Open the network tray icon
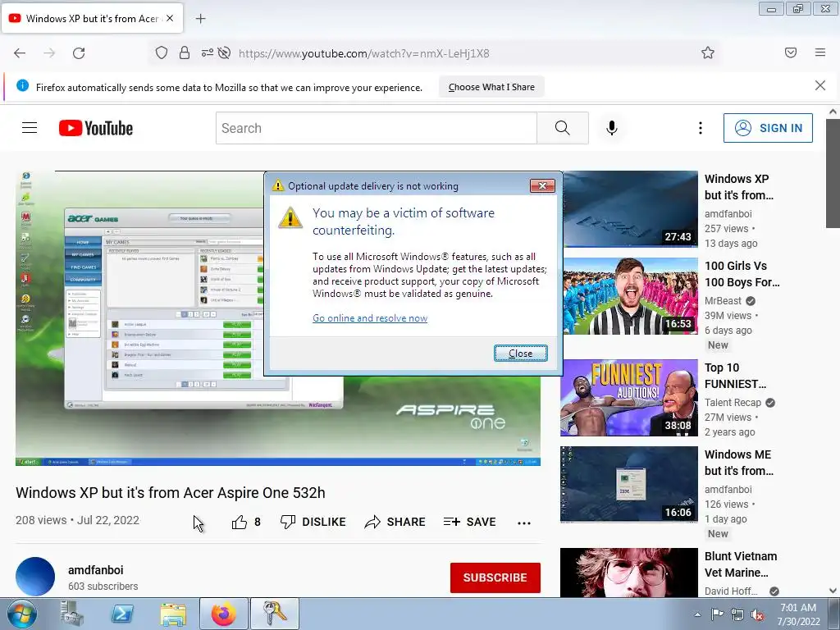 click(737, 614)
